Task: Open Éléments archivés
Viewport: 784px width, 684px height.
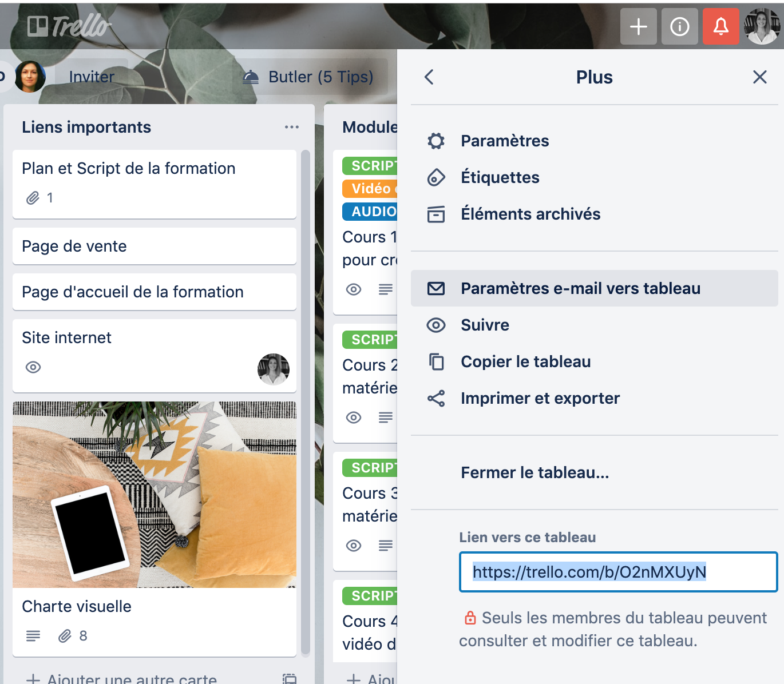Action: (x=530, y=214)
